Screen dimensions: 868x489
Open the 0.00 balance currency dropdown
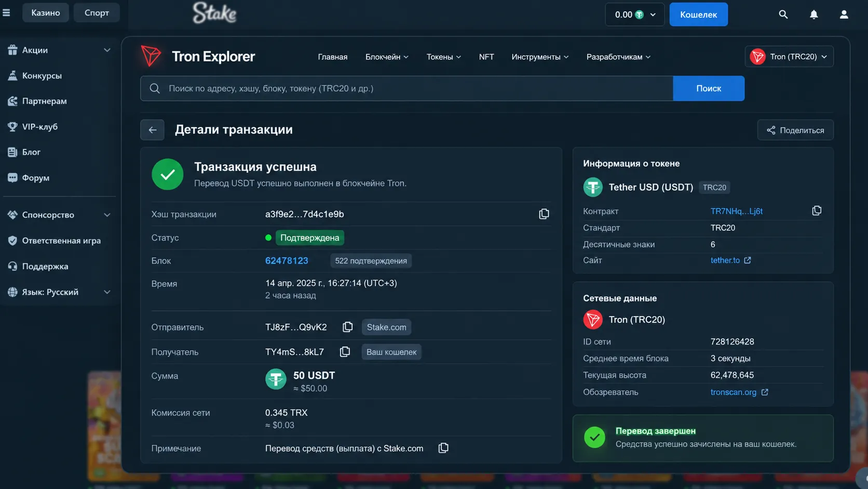click(635, 15)
